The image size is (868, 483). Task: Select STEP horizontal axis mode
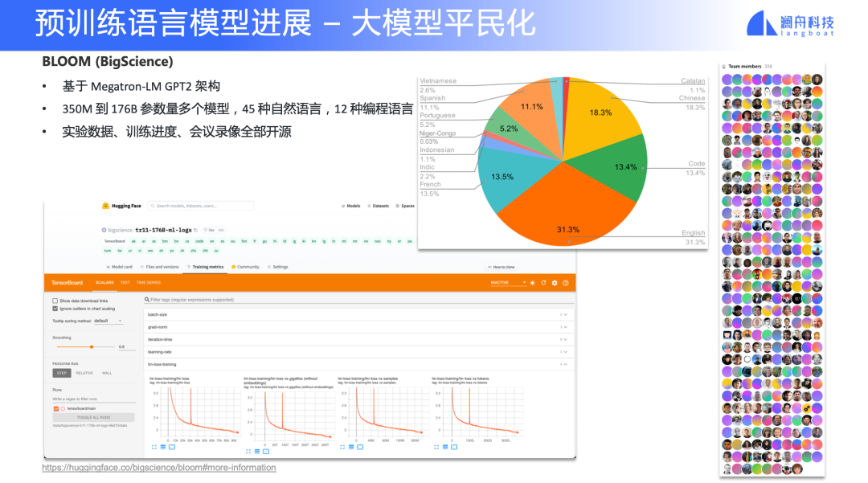[x=62, y=373]
